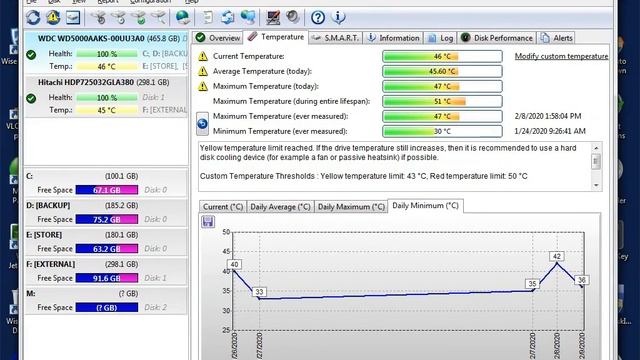
Task: Click the yellow warning refresh toolbar icon
Action: [53, 18]
